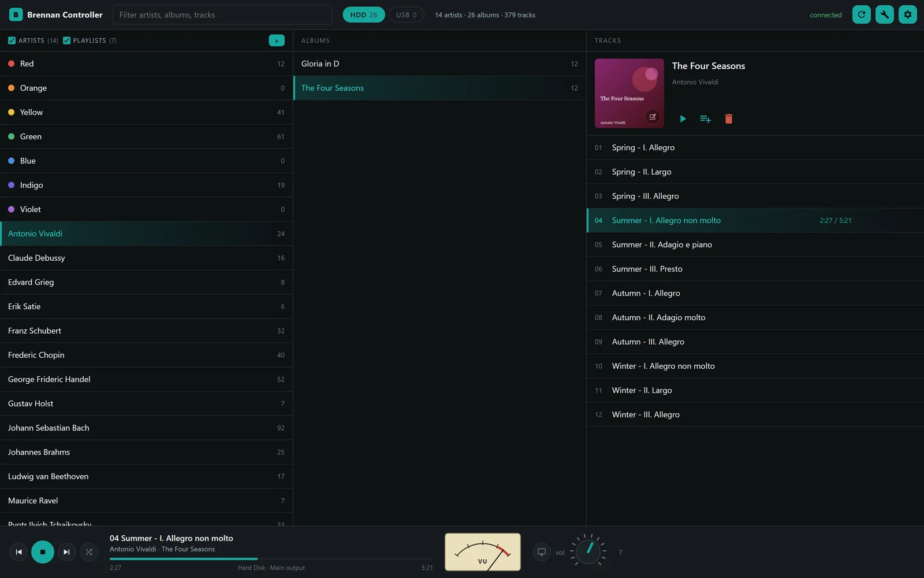Open the Gloria in D album
Image resolution: width=924 pixels, height=578 pixels.
coord(439,64)
